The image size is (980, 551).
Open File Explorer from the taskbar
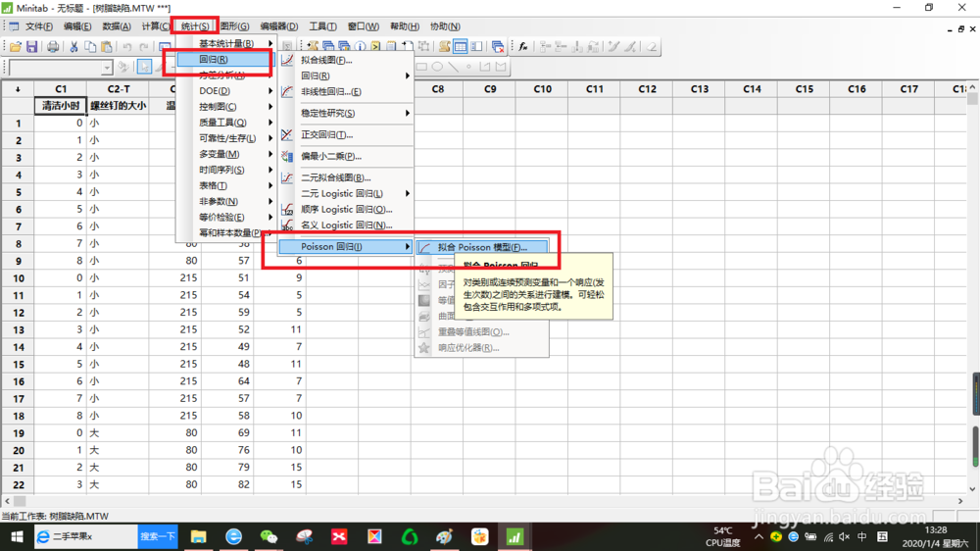pos(198,536)
